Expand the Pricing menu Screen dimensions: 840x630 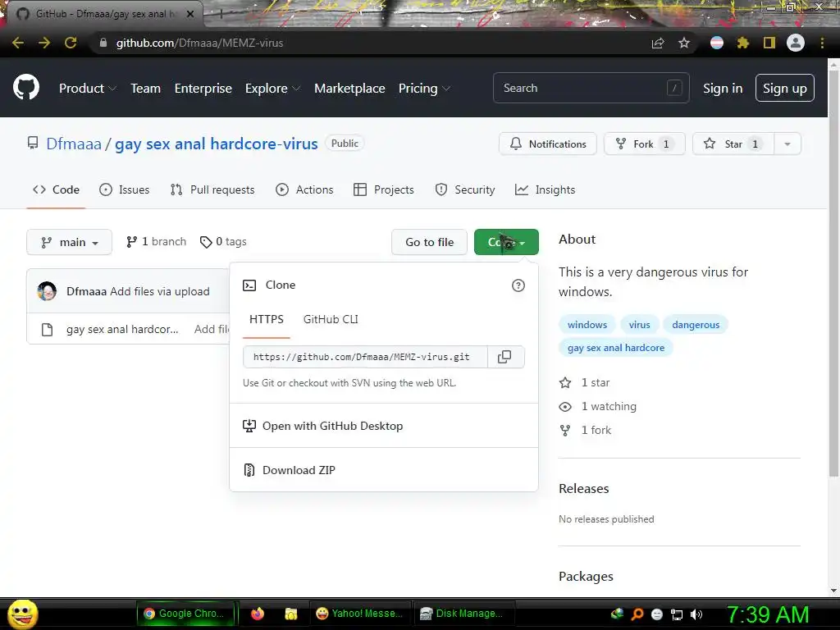pos(424,89)
